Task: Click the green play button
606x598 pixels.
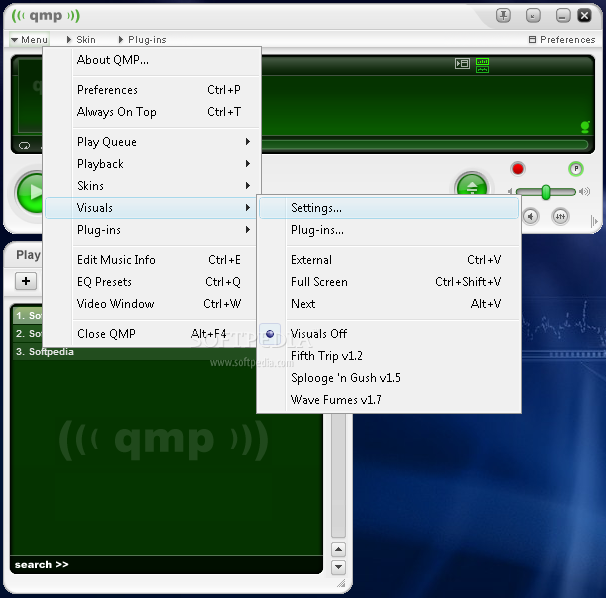Action: [x=31, y=192]
